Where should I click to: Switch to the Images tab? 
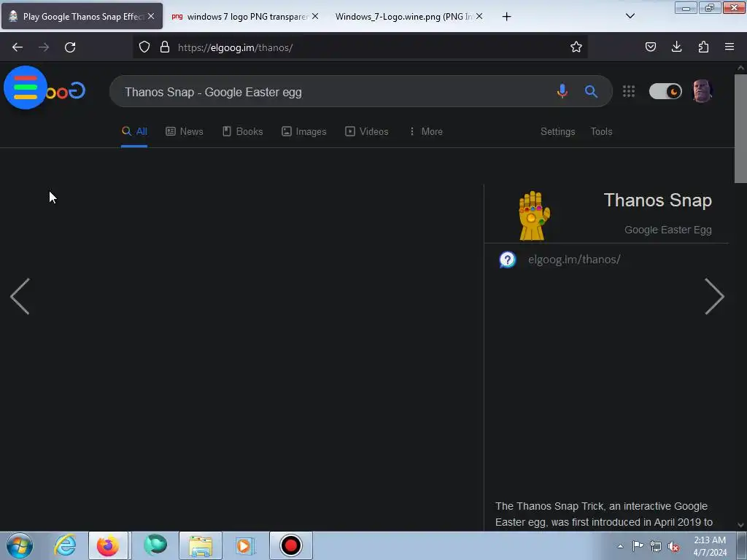click(304, 131)
